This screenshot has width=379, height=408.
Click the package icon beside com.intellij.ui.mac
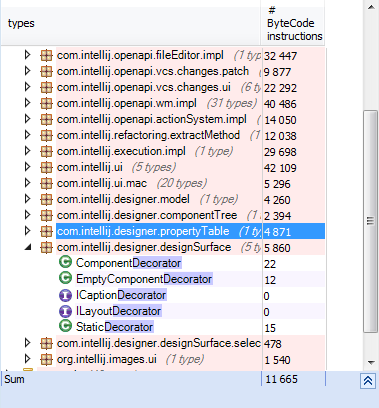[x=46, y=183]
